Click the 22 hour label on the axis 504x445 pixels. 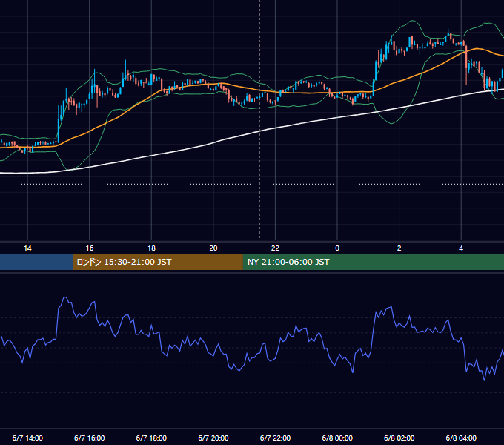click(x=275, y=248)
